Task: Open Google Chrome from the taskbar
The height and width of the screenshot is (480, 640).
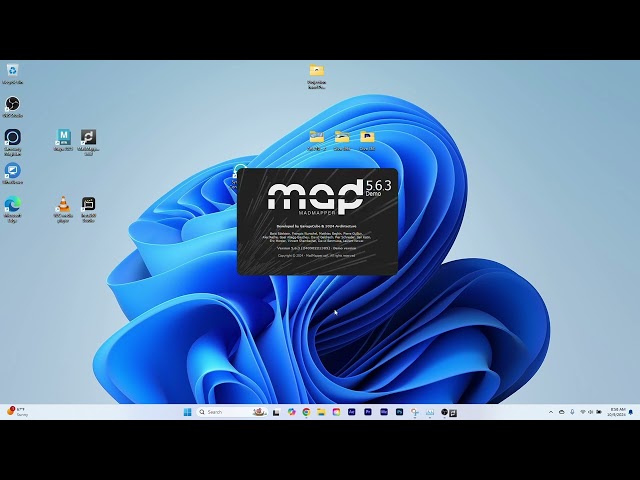Action: tap(306, 412)
